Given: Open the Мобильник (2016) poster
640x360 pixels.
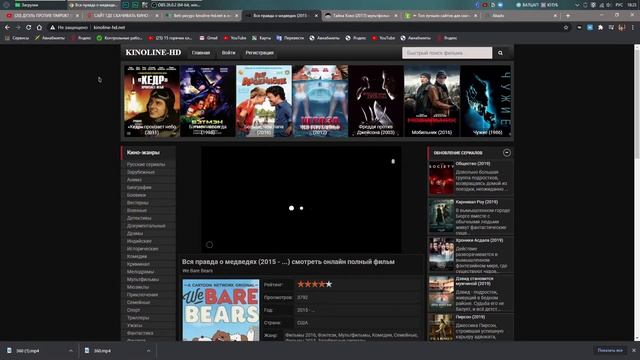Looking at the screenshot, I should click(x=432, y=101).
